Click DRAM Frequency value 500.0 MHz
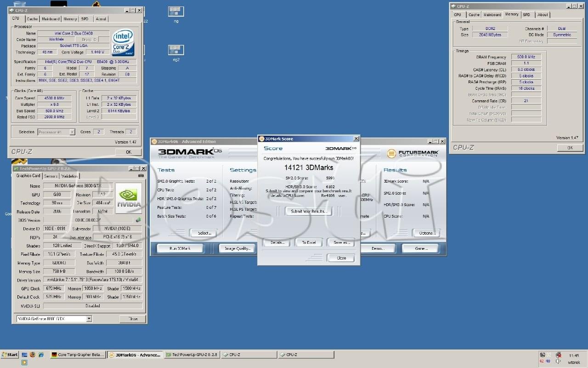This screenshot has width=588, height=368. pyautogui.click(x=526, y=57)
